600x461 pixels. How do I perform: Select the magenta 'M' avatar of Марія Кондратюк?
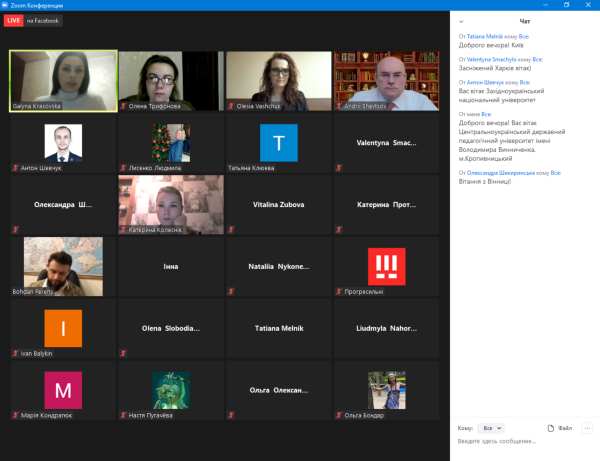(x=63, y=389)
